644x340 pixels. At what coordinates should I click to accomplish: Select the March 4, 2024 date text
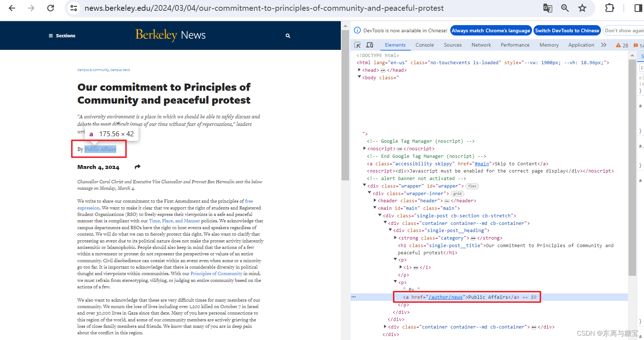[98, 167]
